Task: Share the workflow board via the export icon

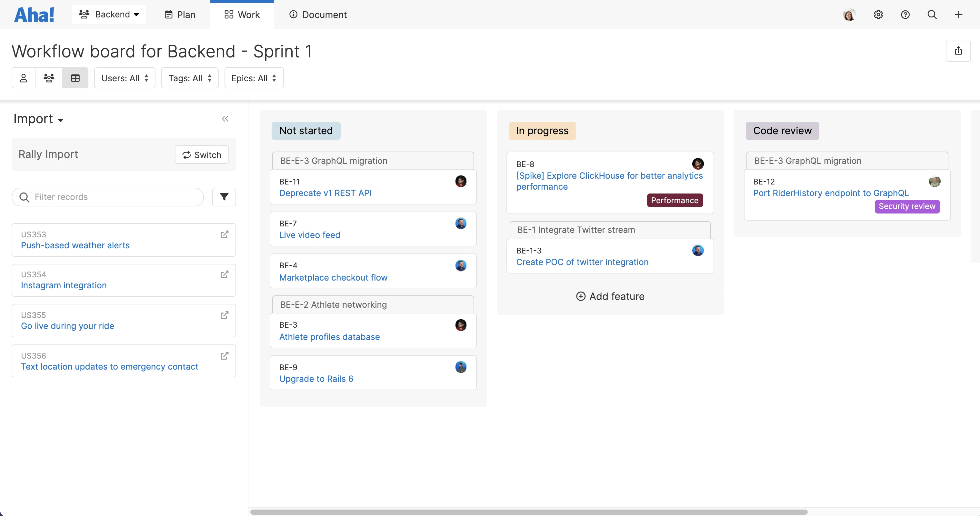Action: [x=959, y=51]
